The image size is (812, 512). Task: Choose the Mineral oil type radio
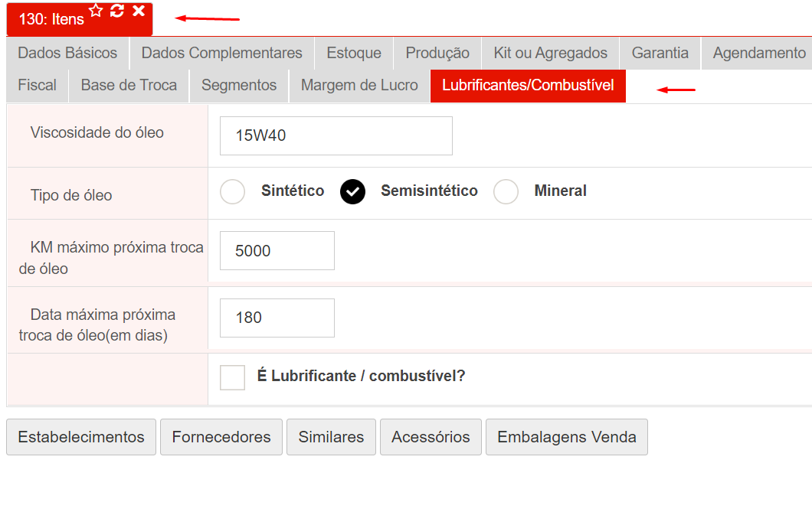point(506,192)
